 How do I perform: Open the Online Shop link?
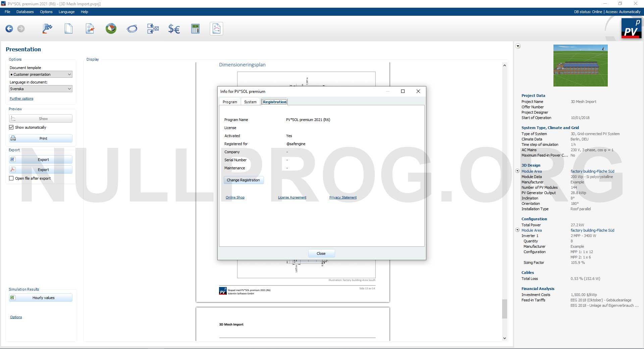coord(235,197)
